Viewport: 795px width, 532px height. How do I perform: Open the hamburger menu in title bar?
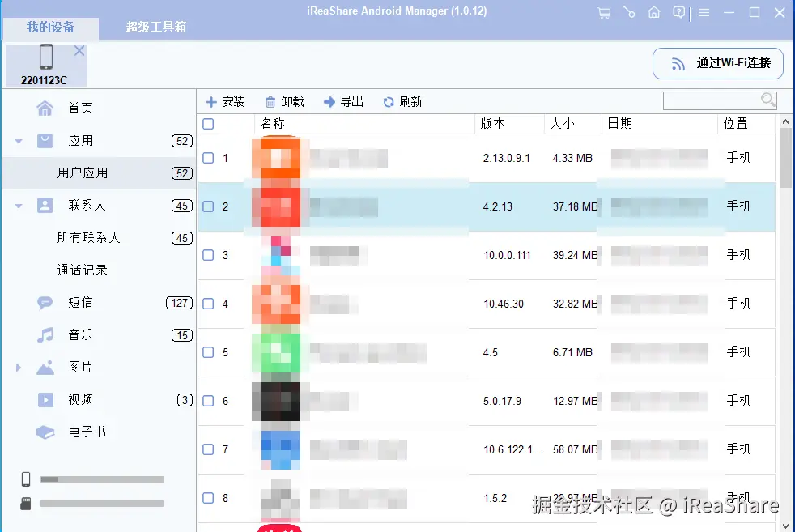point(703,12)
